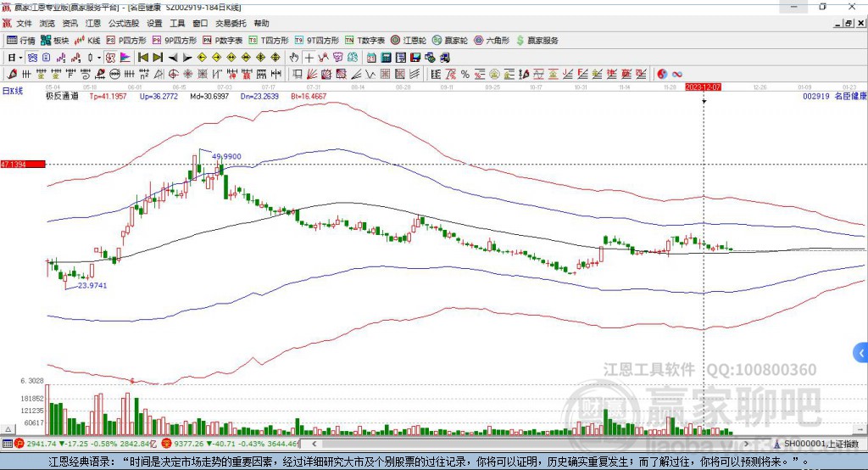
Task: Open the 六角形 hexagon tool
Action: click(x=492, y=41)
